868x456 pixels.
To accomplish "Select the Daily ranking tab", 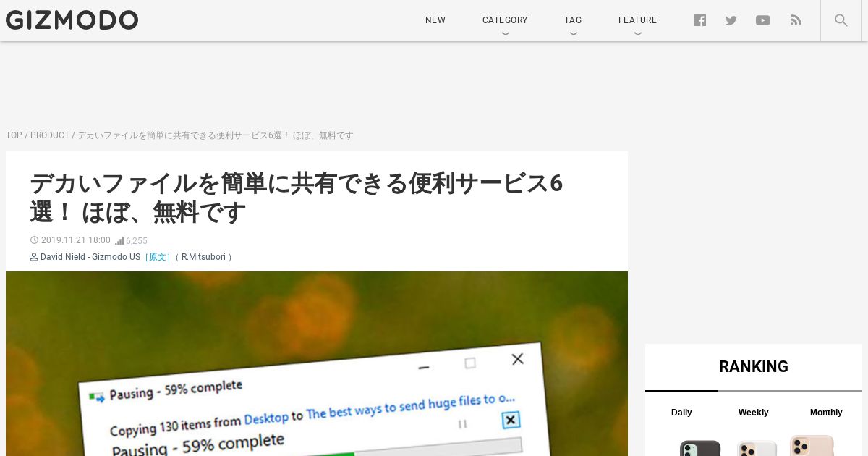I will click(681, 413).
